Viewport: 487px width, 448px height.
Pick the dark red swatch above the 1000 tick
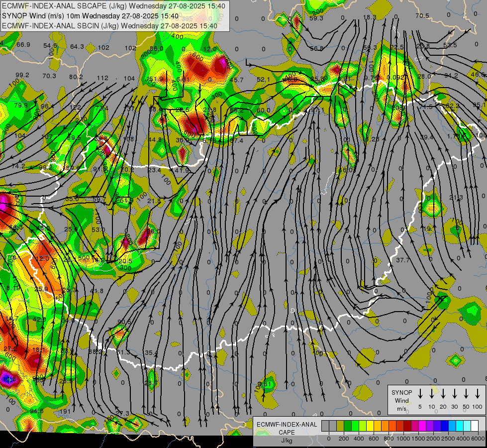pyautogui.click(x=407, y=426)
